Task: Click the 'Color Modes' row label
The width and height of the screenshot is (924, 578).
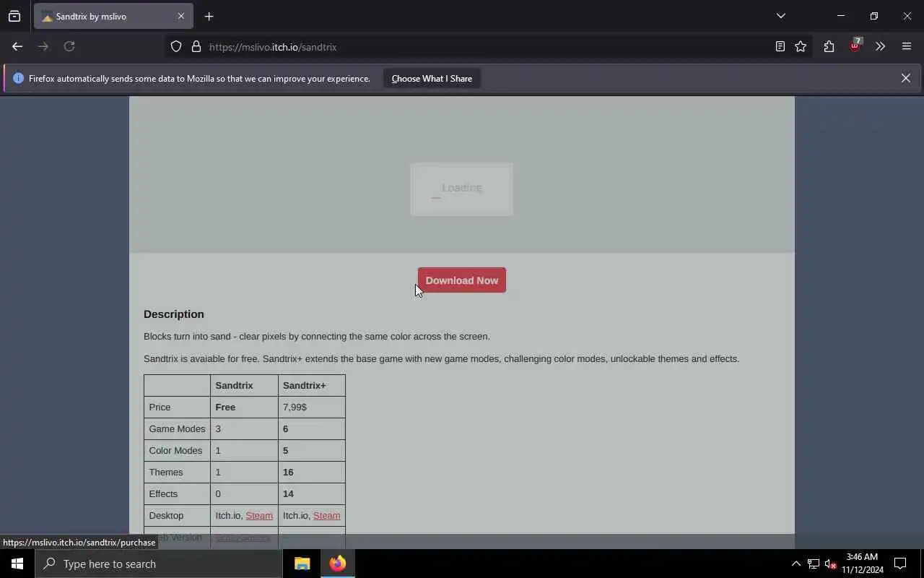Action: pos(177,450)
